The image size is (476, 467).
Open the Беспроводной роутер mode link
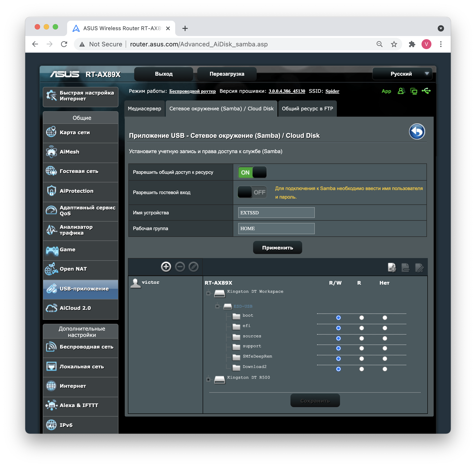(193, 91)
